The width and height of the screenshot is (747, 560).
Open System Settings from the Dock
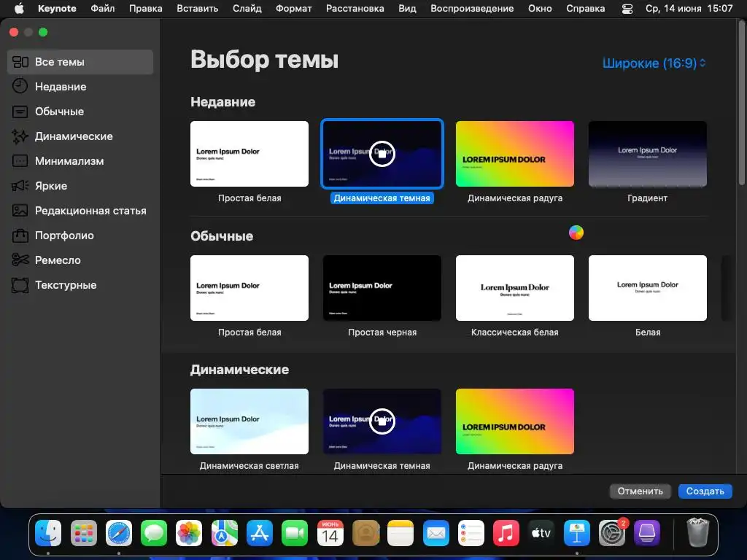click(x=612, y=532)
